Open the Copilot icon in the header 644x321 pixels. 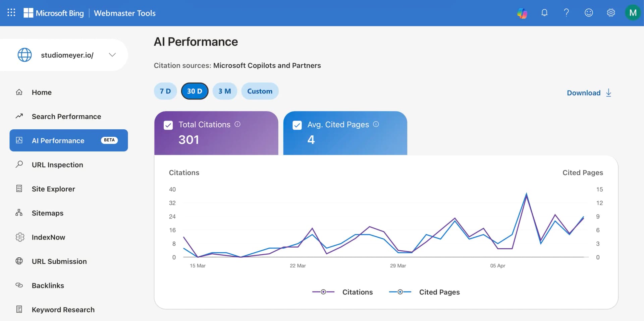(522, 13)
